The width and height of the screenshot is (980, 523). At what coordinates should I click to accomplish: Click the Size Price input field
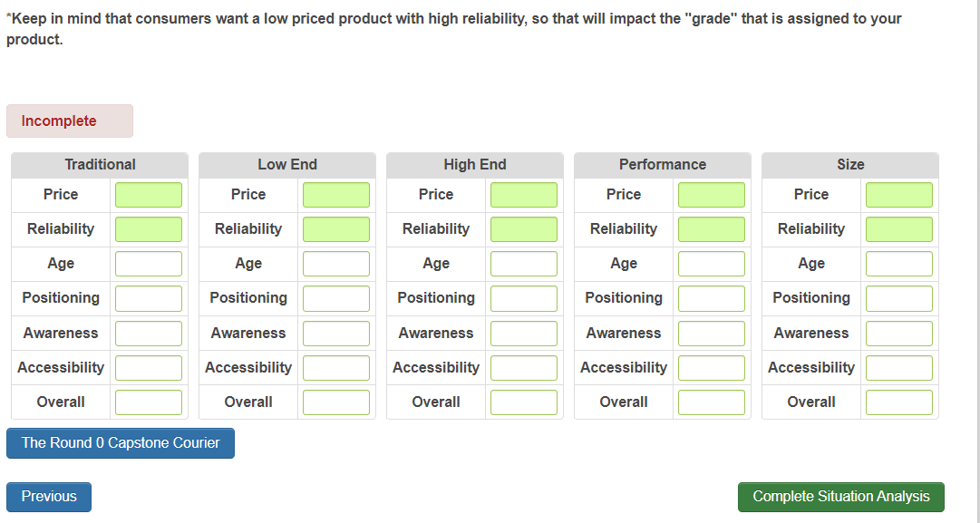(899, 195)
